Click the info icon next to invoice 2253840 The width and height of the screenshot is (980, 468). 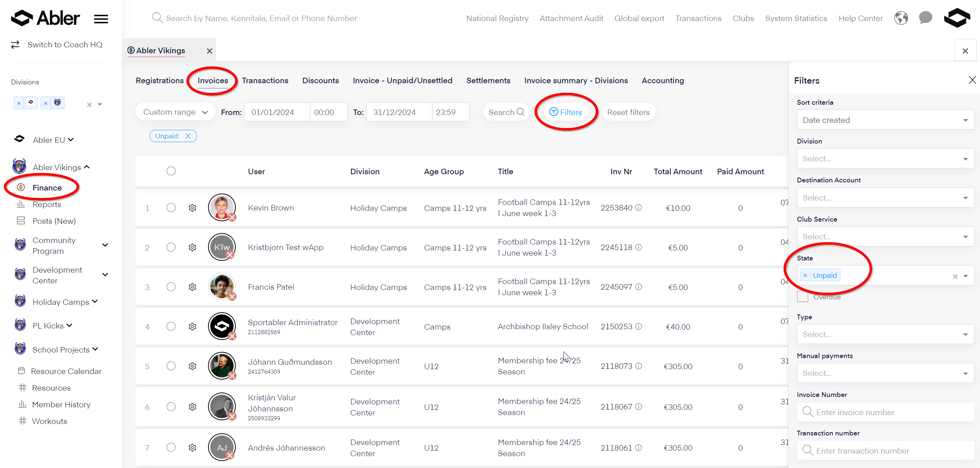pyautogui.click(x=639, y=208)
